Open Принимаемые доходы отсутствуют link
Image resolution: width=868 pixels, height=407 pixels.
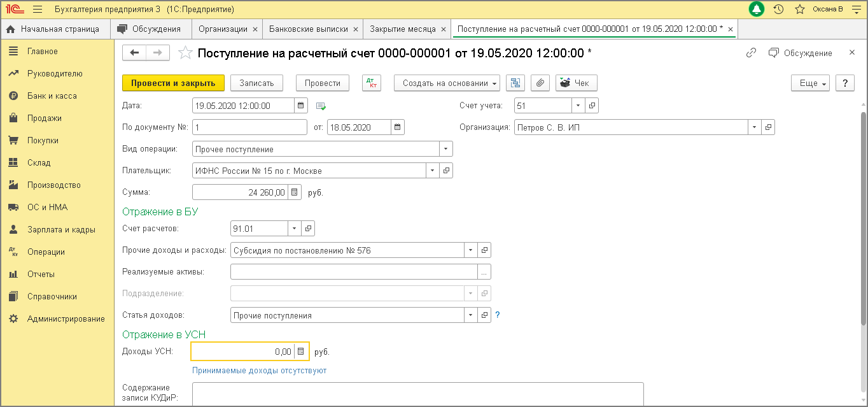pos(260,371)
